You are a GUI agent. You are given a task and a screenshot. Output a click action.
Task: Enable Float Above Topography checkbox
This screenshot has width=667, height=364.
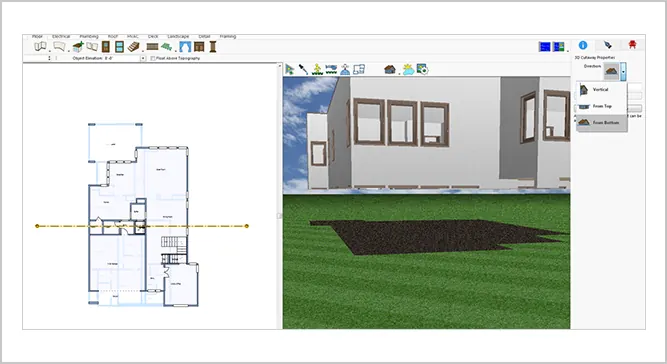tap(153, 58)
